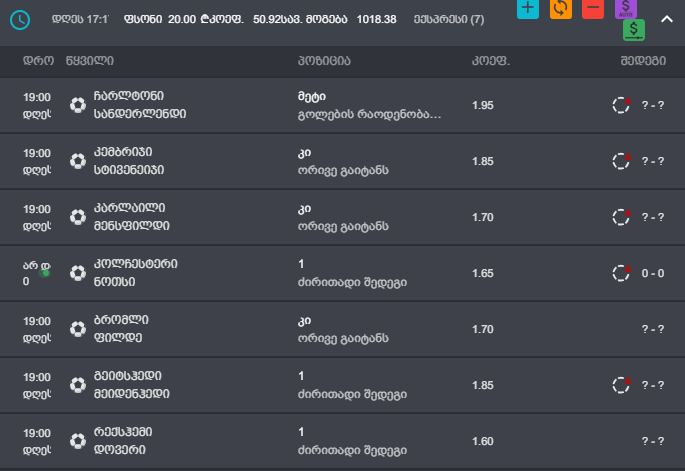The height and width of the screenshot is (471, 685).
Task: Click the orange refresh arrows button
Action: coord(560,8)
